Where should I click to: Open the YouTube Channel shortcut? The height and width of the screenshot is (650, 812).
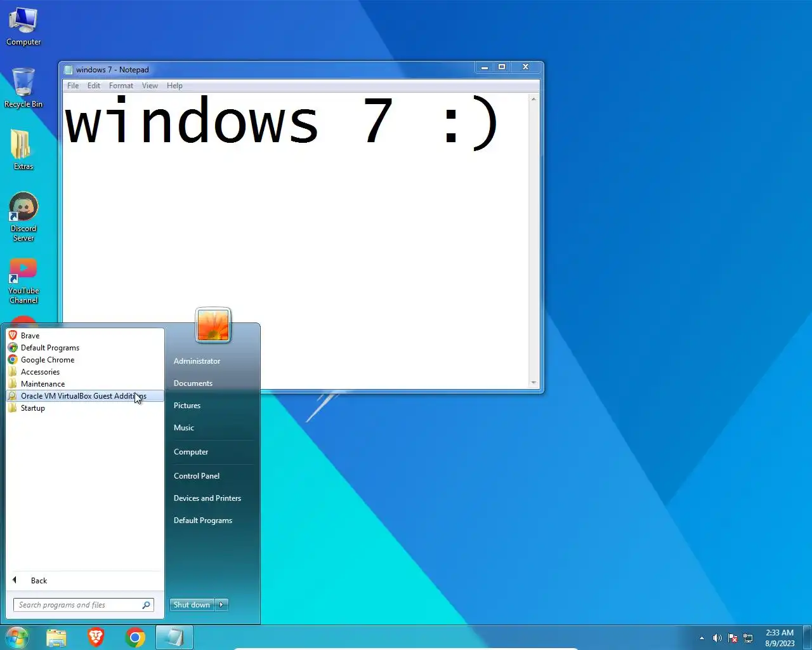tap(23, 281)
